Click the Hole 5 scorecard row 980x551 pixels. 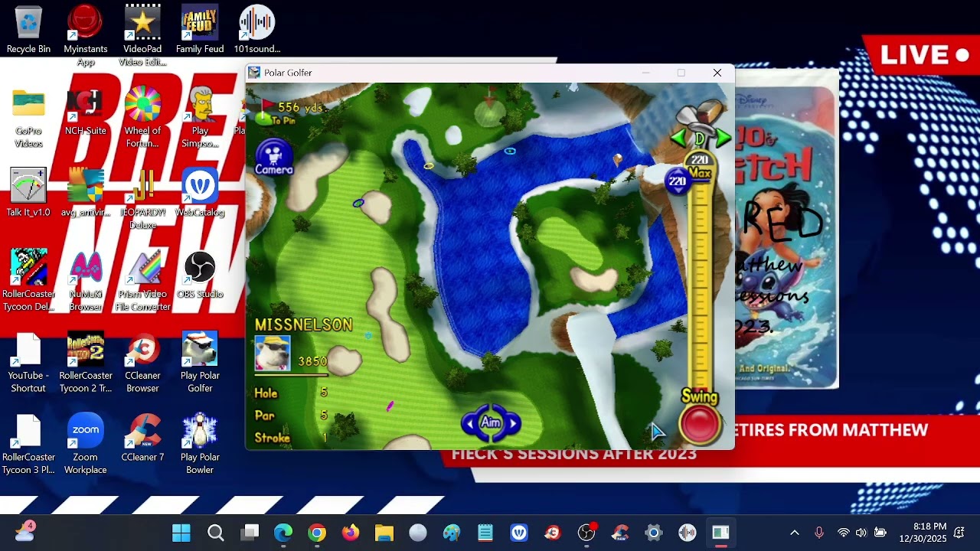pyautogui.click(x=291, y=393)
